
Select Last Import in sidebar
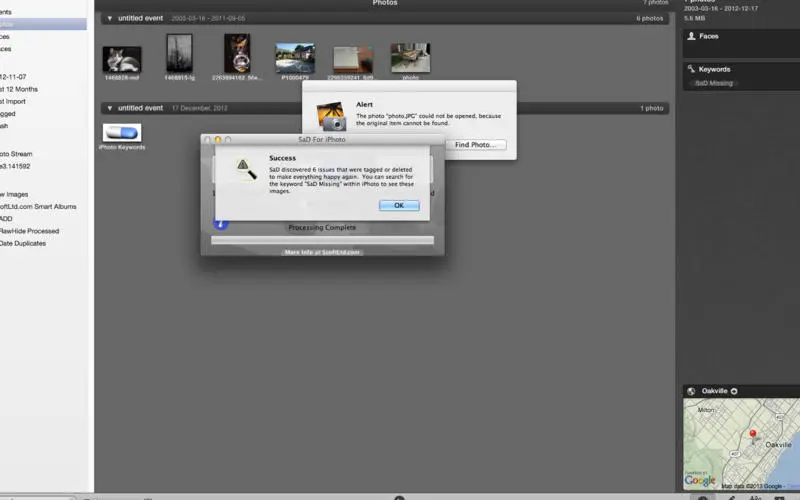[x=13, y=102]
